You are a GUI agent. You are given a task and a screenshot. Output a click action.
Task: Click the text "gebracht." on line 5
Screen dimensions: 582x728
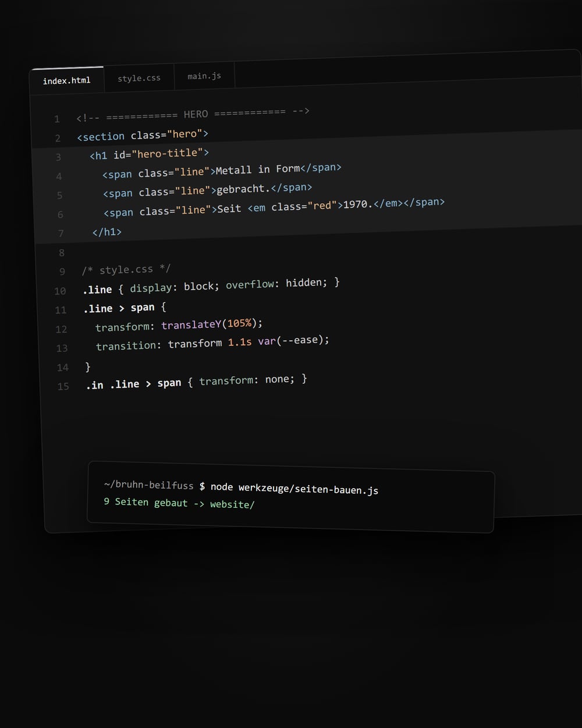coord(244,189)
